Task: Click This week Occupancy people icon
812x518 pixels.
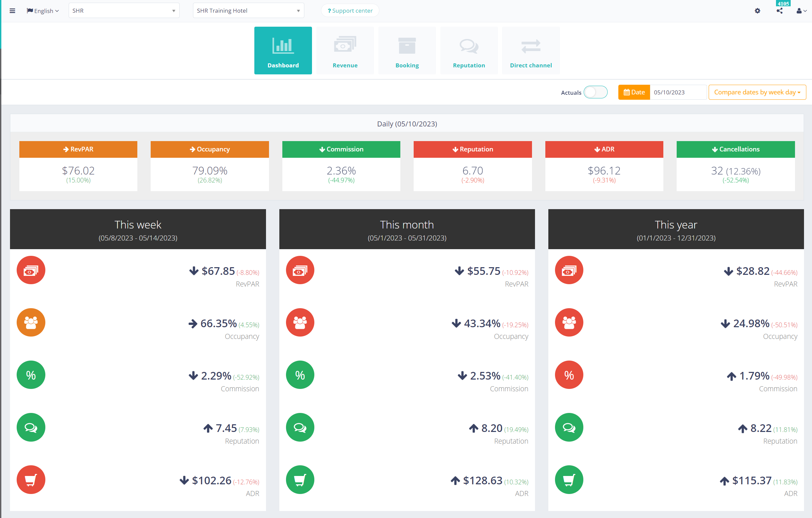Action: tap(31, 322)
